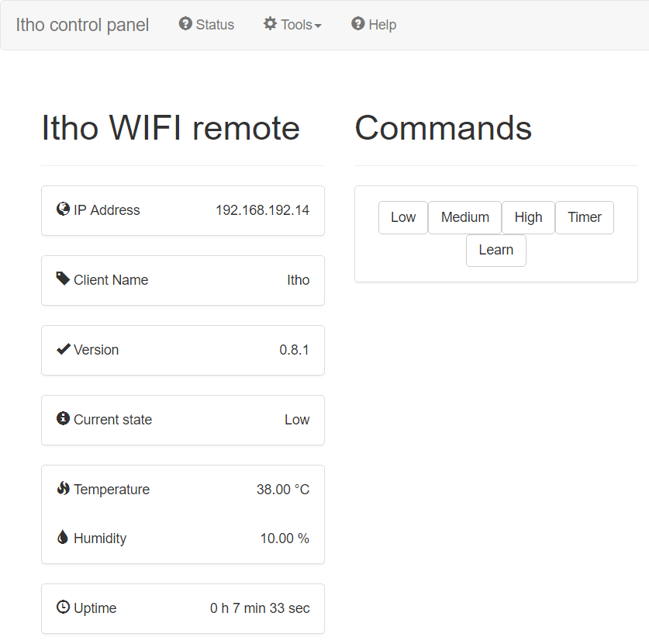Click the uptime value text
649x644 pixels.
tap(260, 608)
